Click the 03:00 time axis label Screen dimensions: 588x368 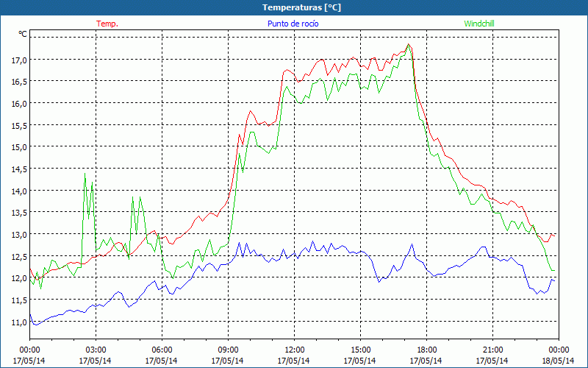click(96, 350)
